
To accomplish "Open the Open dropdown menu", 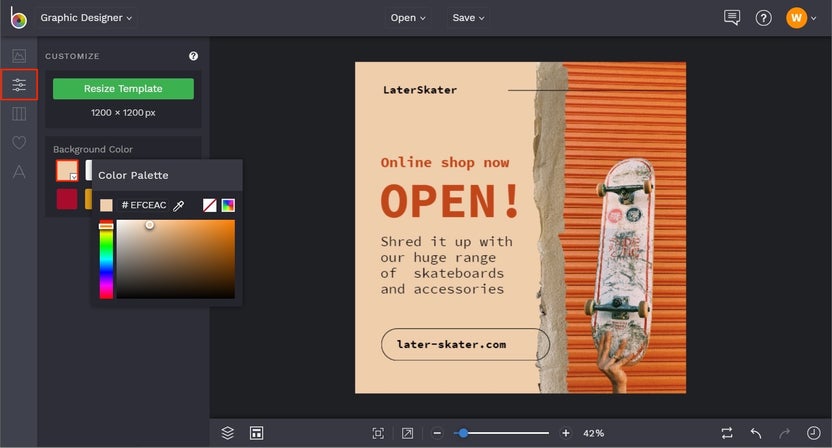I will click(408, 18).
